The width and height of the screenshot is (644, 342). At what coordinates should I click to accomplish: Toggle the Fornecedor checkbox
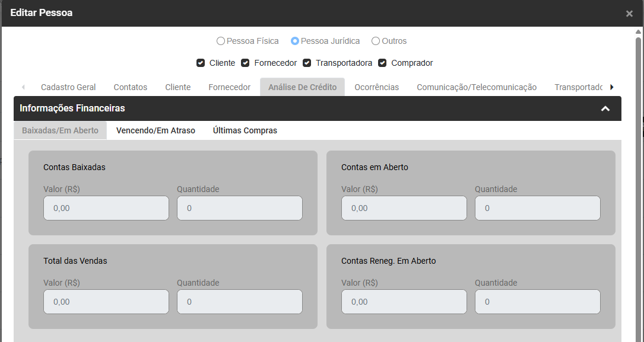pos(245,63)
